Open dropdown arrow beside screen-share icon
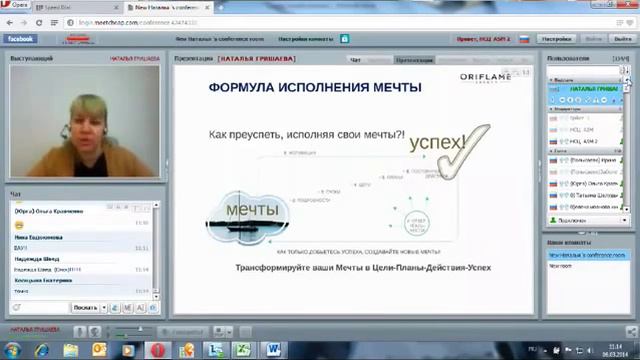This screenshot has height=360, width=640. (x=229, y=332)
